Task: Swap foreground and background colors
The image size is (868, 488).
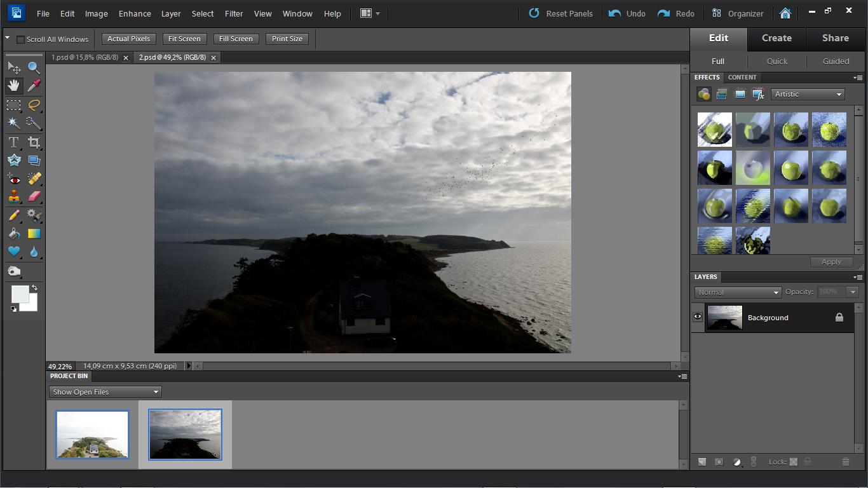Action: tap(34, 288)
